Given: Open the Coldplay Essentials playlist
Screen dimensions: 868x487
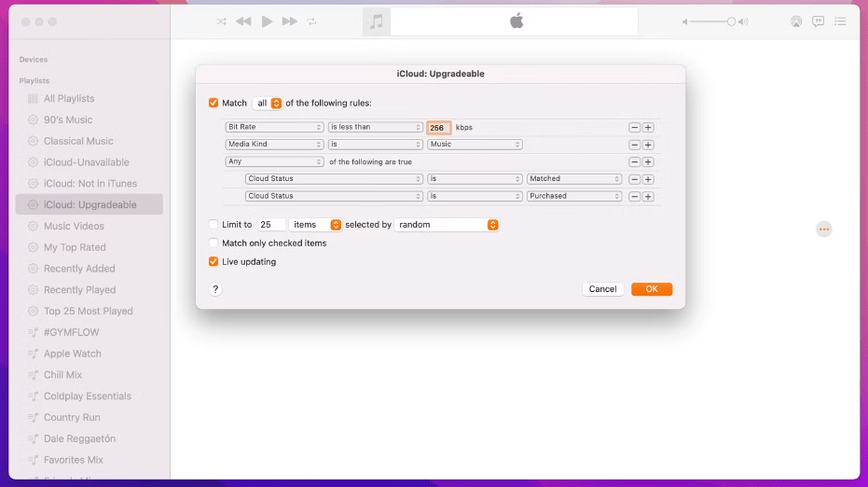Looking at the screenshot, I should (x=90, y=397).
